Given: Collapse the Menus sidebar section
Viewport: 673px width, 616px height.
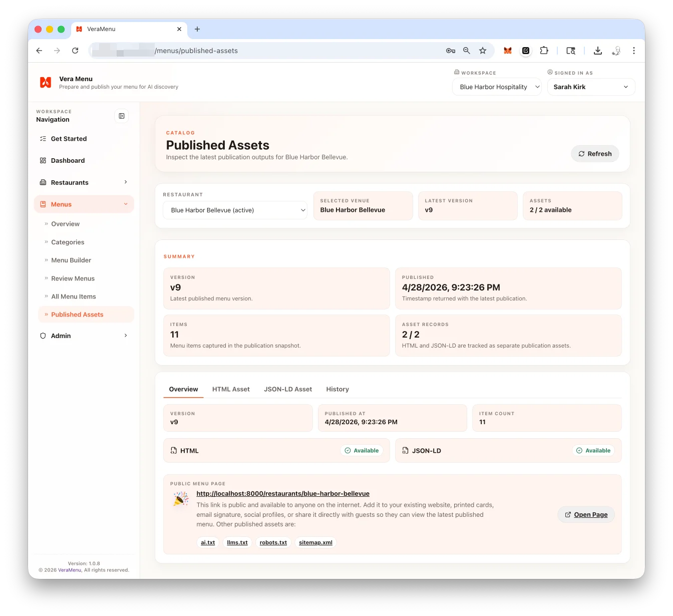Looking at the screenshot, I should click(x=84, y=204).
